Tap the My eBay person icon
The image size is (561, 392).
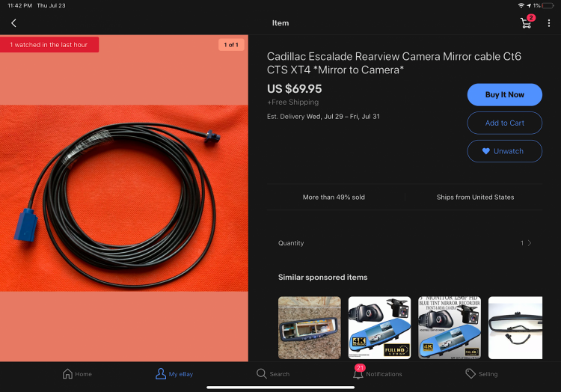point(161,374)
